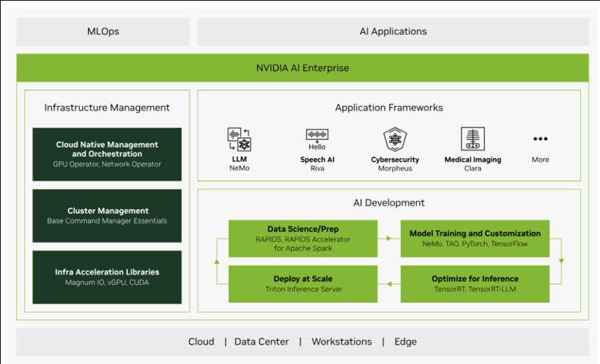Select the MLOps header tab
The width and height of the screenshot is (600, 364).
pyautogui.click(x=103, y=32)
